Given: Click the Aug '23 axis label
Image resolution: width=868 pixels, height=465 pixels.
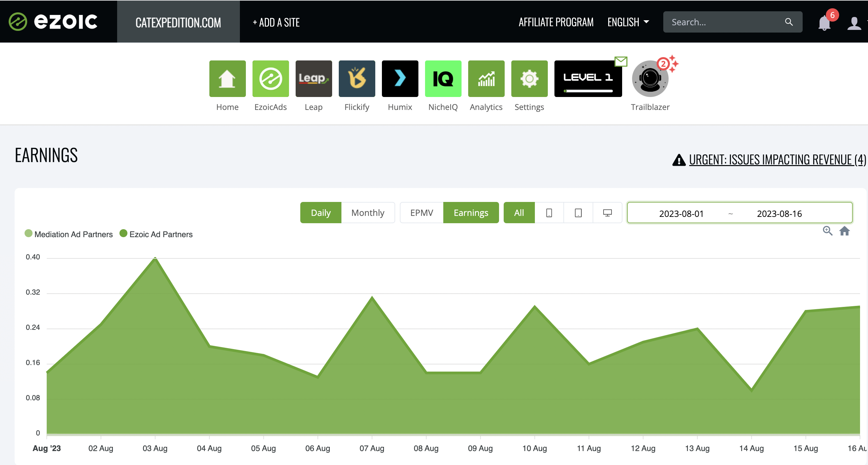Looking at the screenshot, I should [46, 448].
